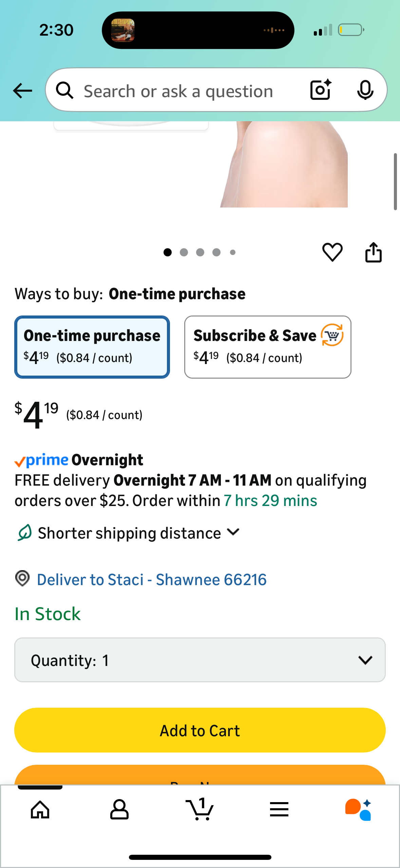This screenshot has height=868, width=400.
Task: Open the Quantity dropdown
Action: (200, 660)
